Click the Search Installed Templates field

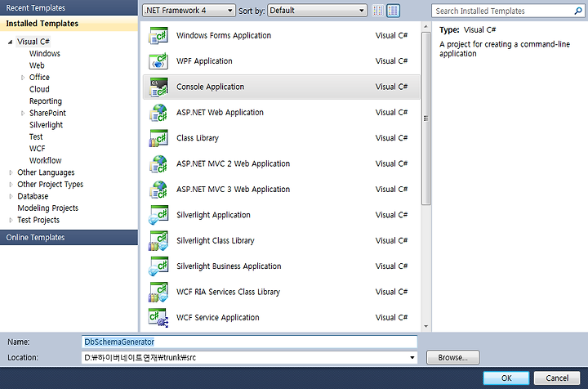(502, 11)
